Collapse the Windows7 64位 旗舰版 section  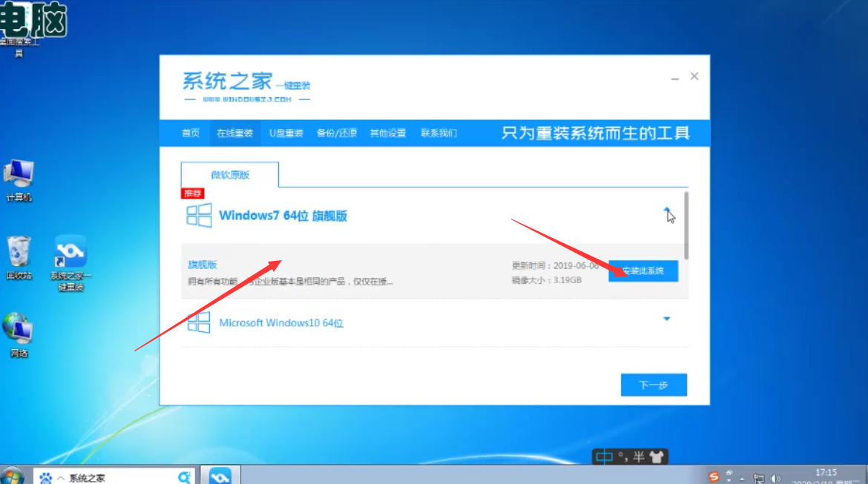666,210
